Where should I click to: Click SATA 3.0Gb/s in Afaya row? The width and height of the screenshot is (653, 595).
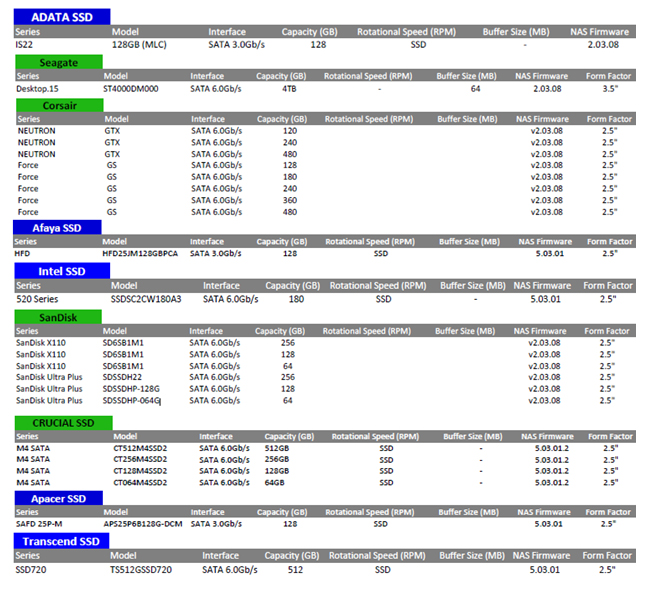pyautogui.click(x=216, y=253)
